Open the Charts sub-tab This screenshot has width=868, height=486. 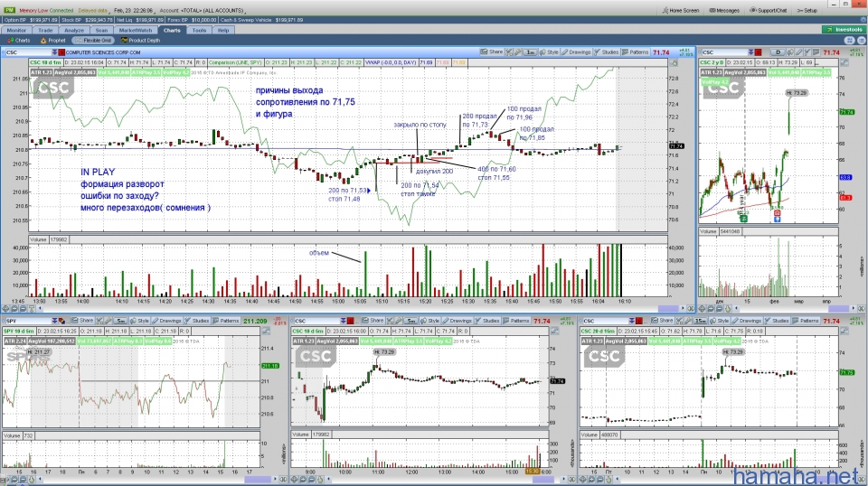tap(19, 41)
